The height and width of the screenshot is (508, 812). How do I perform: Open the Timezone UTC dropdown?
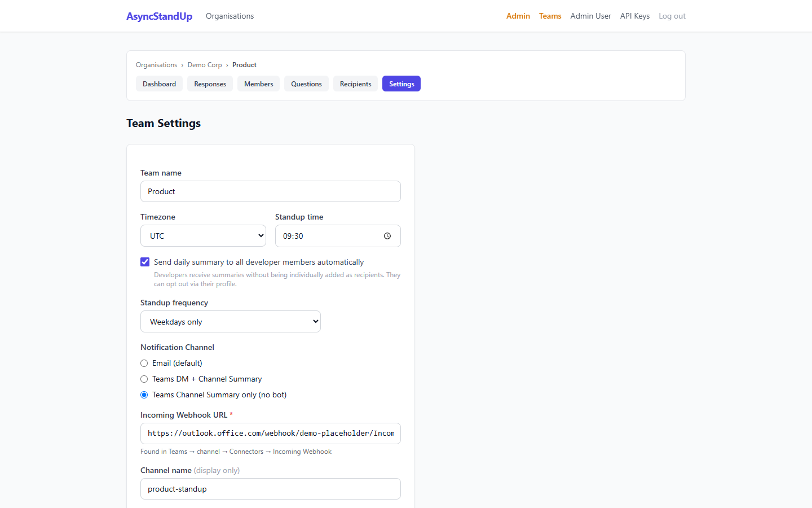click(x=203, y=236)
